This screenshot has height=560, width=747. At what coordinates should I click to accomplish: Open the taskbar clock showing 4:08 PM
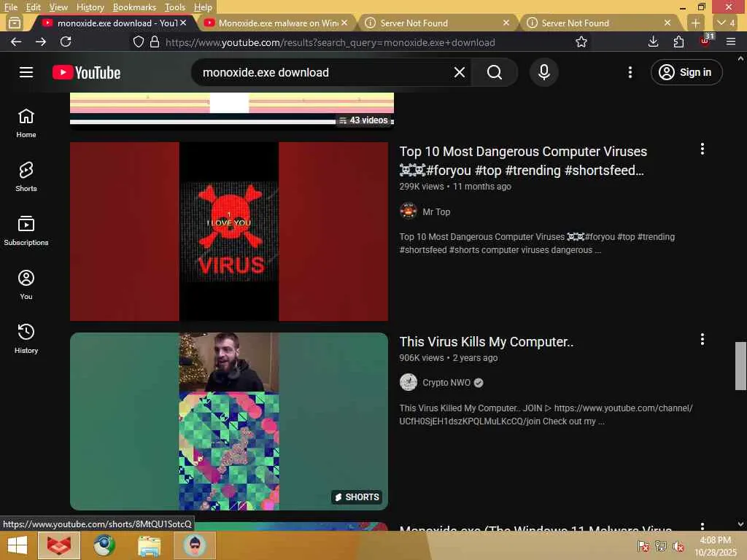715,546
